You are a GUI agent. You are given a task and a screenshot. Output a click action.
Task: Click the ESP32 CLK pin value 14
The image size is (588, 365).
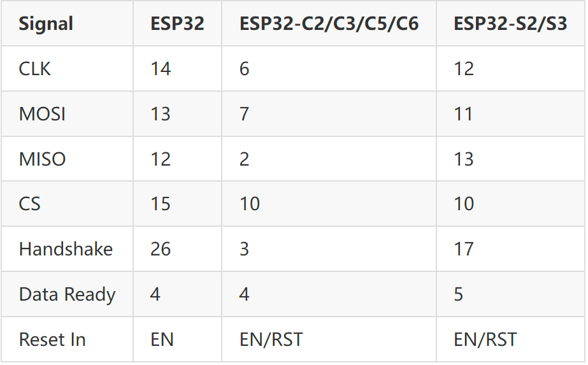pos(161,69)
